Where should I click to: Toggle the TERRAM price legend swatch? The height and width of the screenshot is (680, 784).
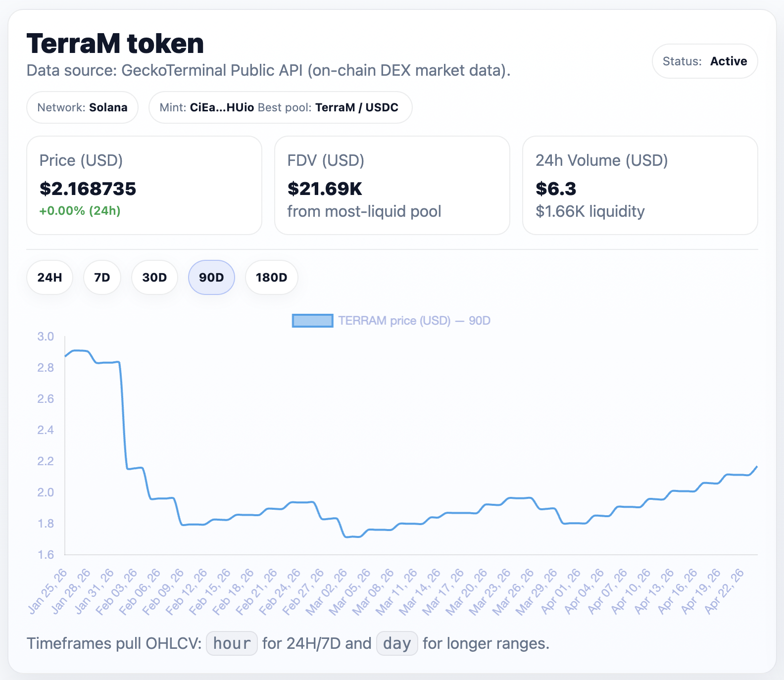tap(312, 321)
